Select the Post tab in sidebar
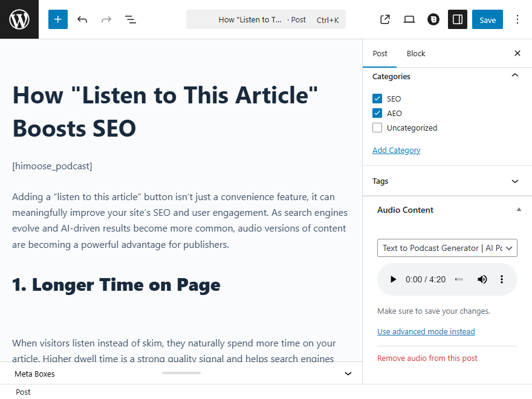532x399 pixels. point(380,53)
